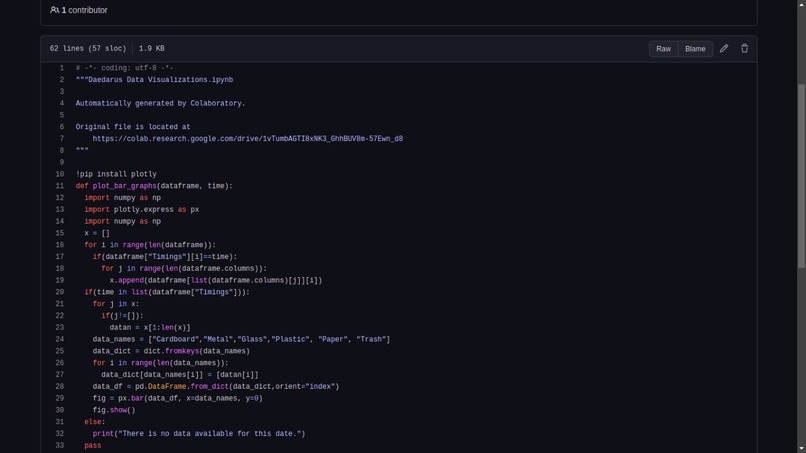Viewport: 806px width, 453px height.
Task: Select line number 28
Action: pyautogui.click(x=60, y=387)
